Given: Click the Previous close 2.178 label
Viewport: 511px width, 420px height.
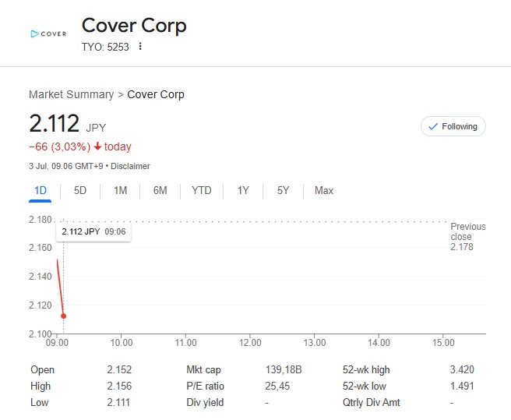Looking at the screenshot, I should pyautogui.click(x=468, y=237).
